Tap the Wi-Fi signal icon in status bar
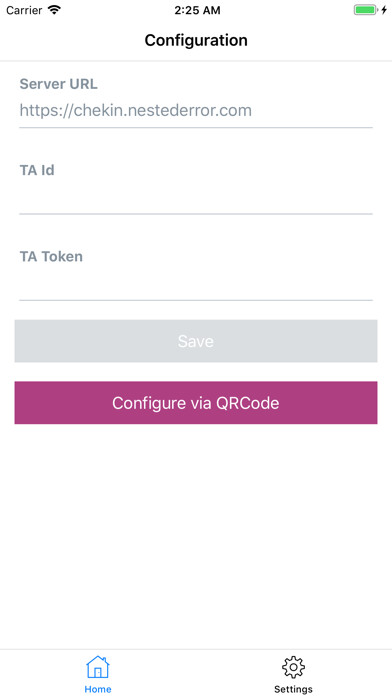 pos(55,10)
